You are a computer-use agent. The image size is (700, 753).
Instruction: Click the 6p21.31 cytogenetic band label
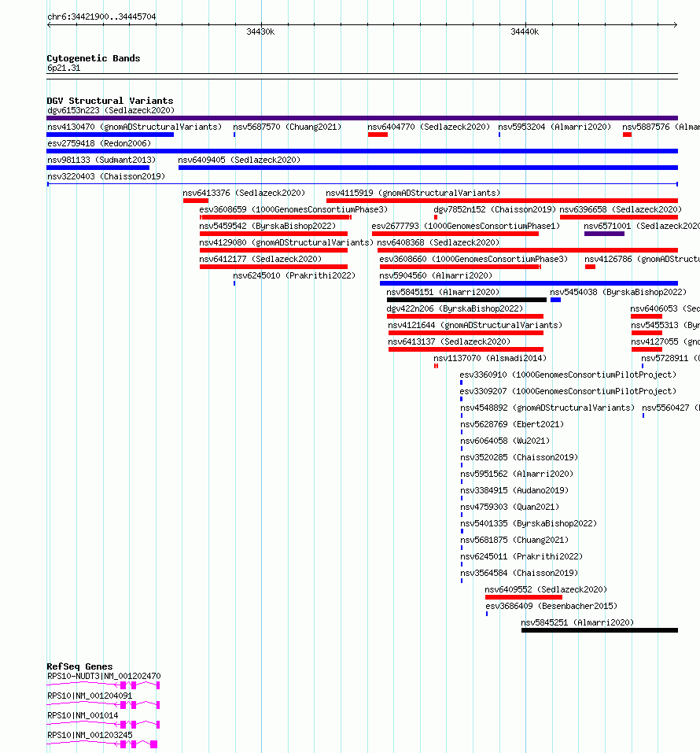64,68
